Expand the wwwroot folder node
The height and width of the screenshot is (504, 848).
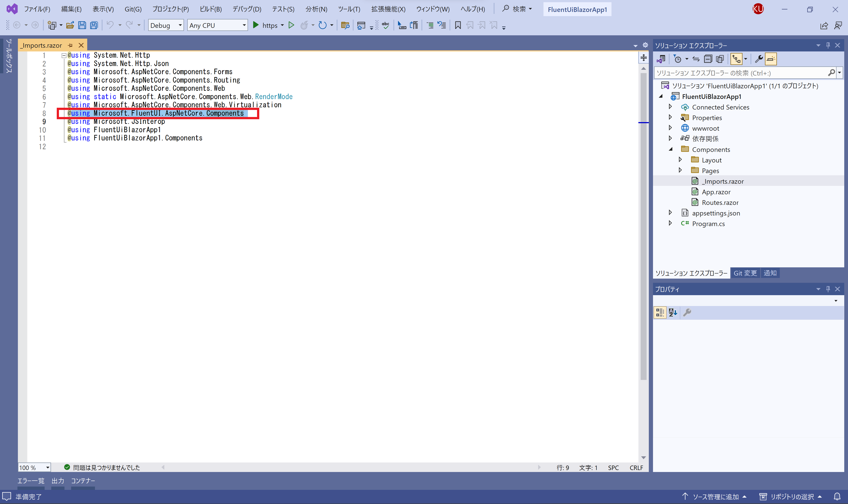coord(670,128)
